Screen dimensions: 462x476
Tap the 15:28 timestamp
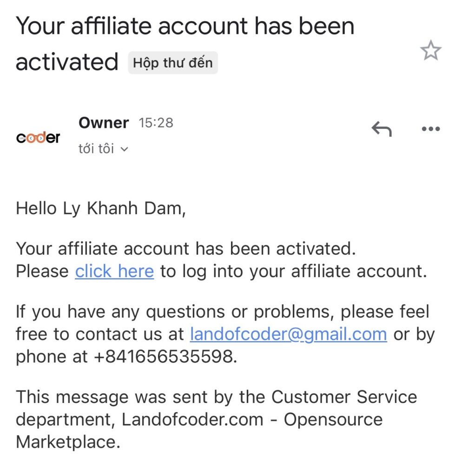click(156, 123)
